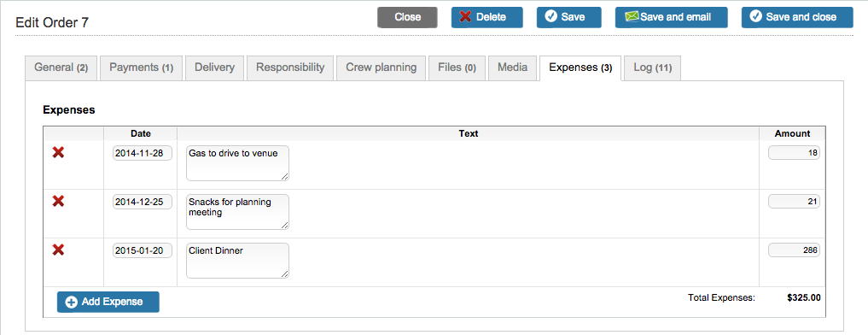Open the Files tab
This screenshot has height=335, width=868.
pyautogui.click(x=457, y=68)
